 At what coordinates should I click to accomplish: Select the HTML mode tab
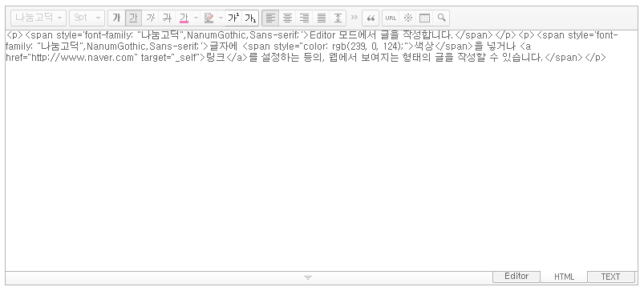click(x=564, y=277)
